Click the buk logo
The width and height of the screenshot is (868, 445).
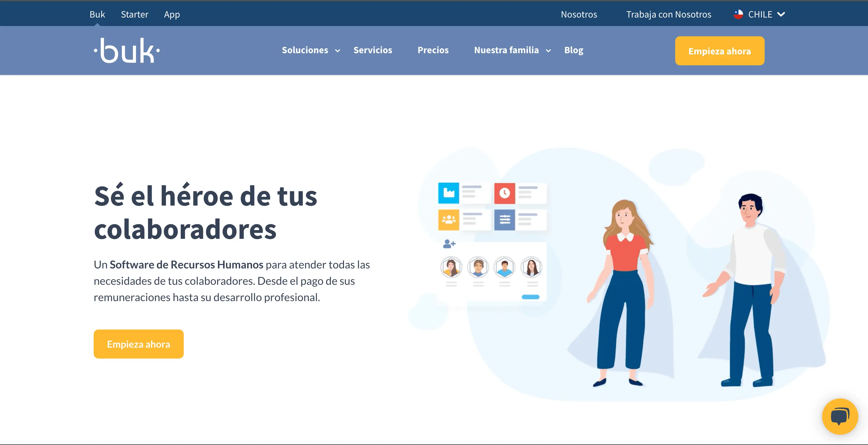click(127, 50)
